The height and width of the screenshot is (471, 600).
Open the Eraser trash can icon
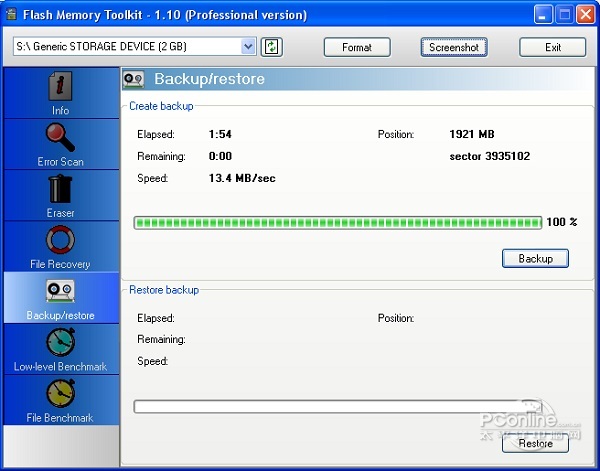pos(60,189)
